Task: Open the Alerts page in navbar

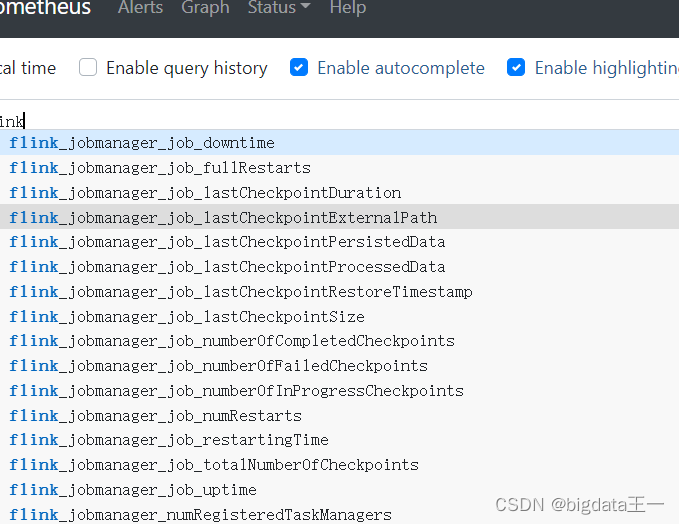Action: click(x=140, y=7)
